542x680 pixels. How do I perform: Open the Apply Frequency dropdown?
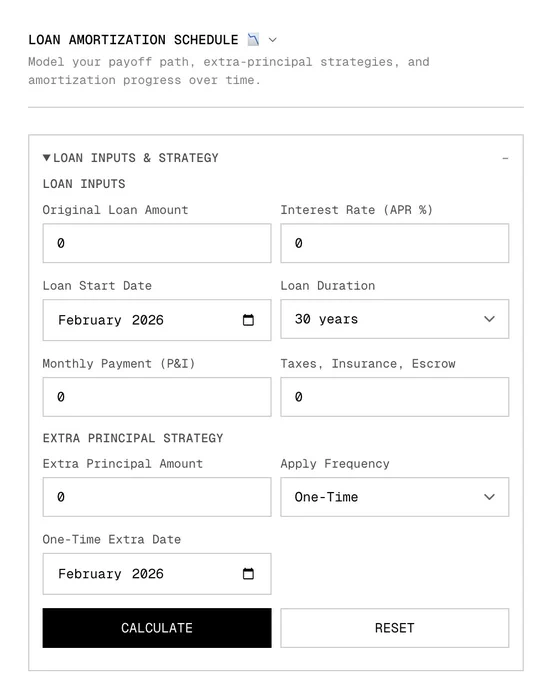point(395,497)
